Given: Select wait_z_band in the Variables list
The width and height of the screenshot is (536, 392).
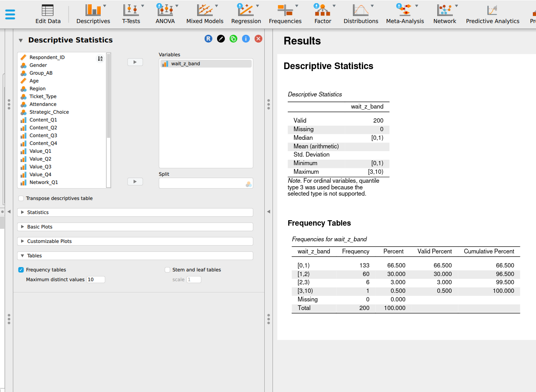Looking at the screenshot, I should [206, 64].
